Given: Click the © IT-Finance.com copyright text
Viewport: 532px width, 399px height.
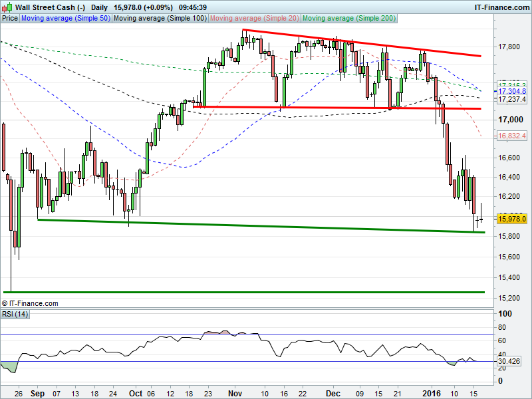Looking at the screenshot, I should [x=30, y=303].
